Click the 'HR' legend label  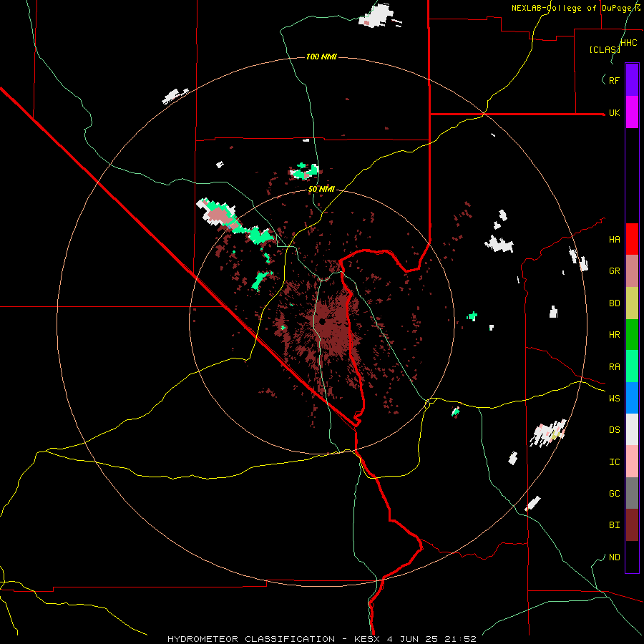pos(614,335)
